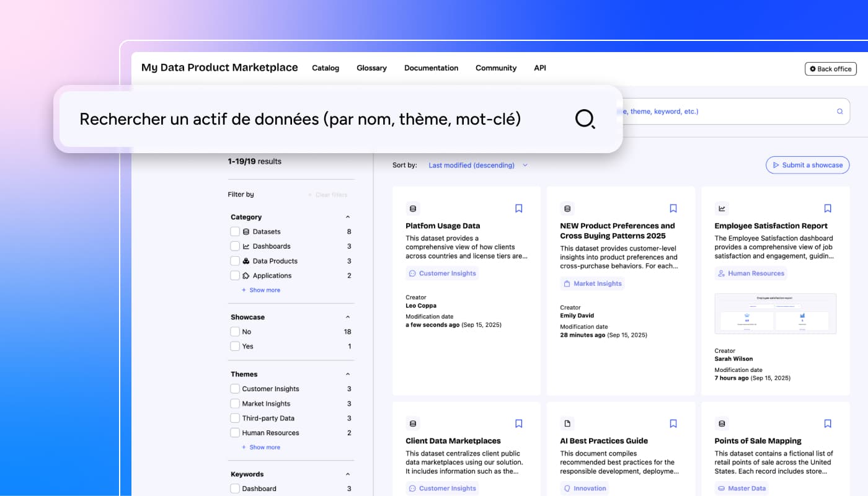Bookmark the Points of Sale Mapping card
This screenshot has height=496, width=868.
(x=828, y=423)
